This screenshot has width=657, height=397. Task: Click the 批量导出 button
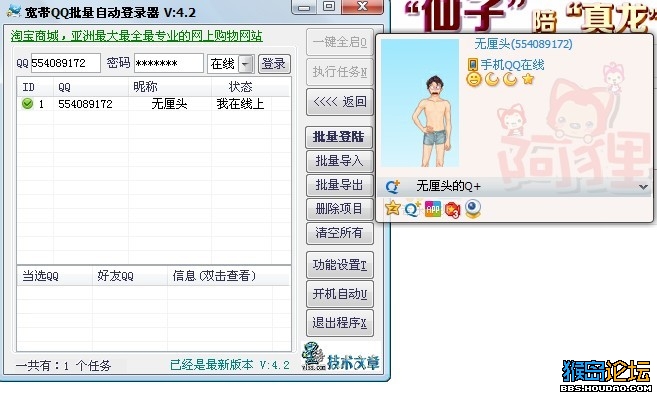(339, 185)
